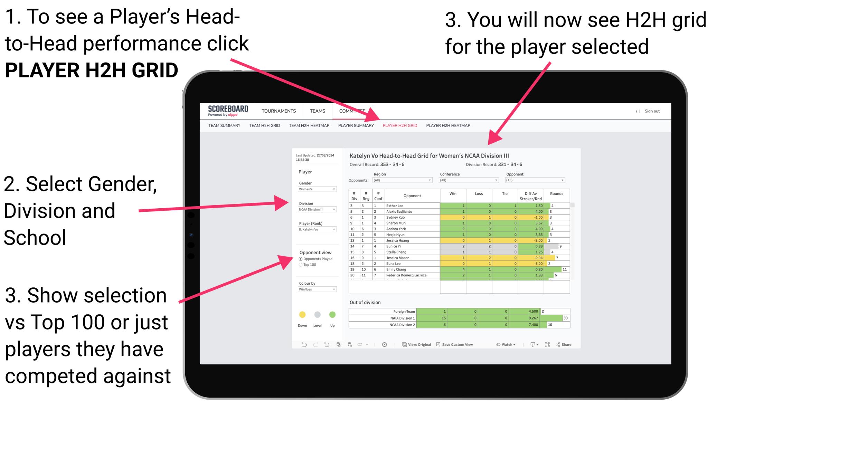Screen dimensions: 868x467
Task: Click on Katelyn Vo player rank field
Action: pos(316,230)
